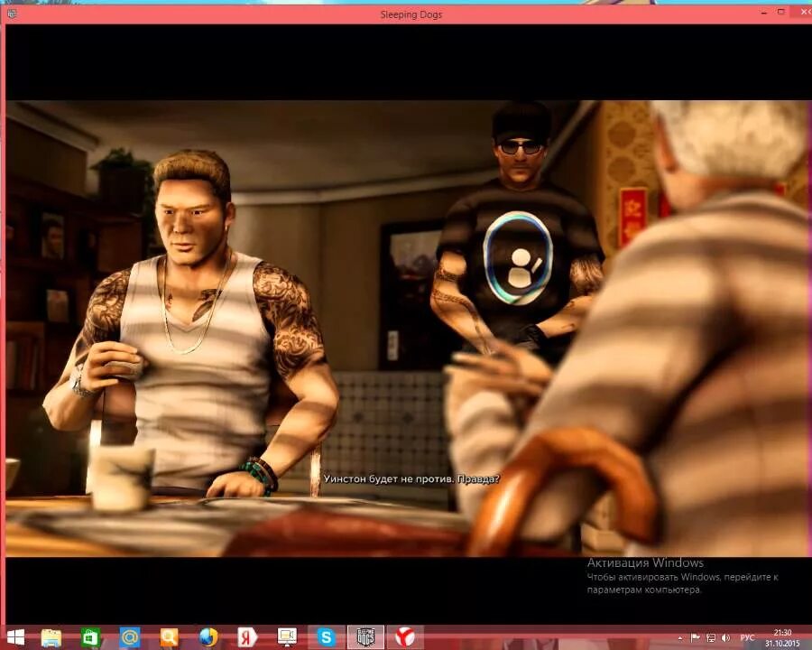The image size is (812, 650).
Task: Select the Sleeping Dogs taskbar button
Action: point(365,637)
